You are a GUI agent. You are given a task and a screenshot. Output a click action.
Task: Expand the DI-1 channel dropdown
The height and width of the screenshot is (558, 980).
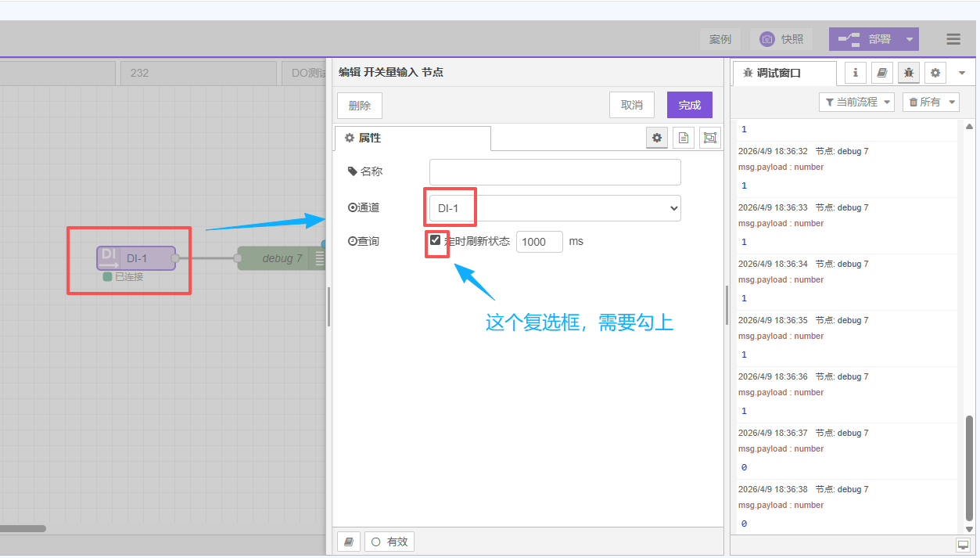[x=555, y=208]
